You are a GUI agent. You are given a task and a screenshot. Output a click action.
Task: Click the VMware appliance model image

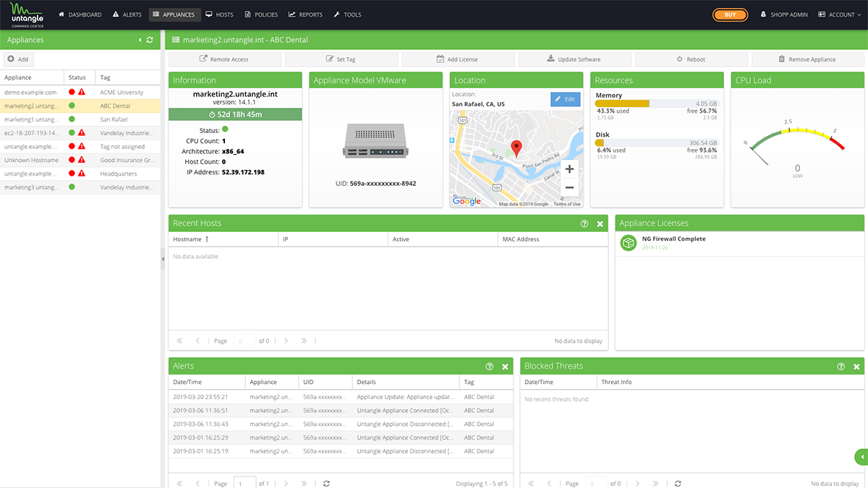pos(376,140)
